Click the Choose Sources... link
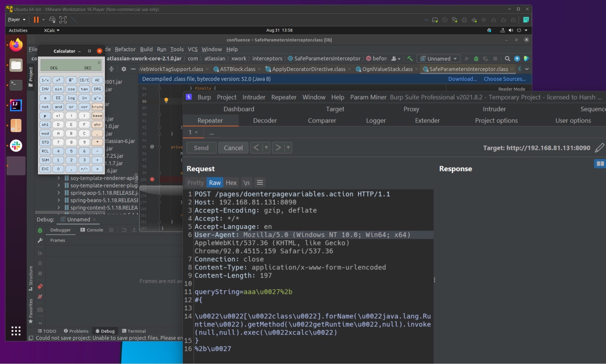Viewport: 606px width, 364px height. pos(504,79)
